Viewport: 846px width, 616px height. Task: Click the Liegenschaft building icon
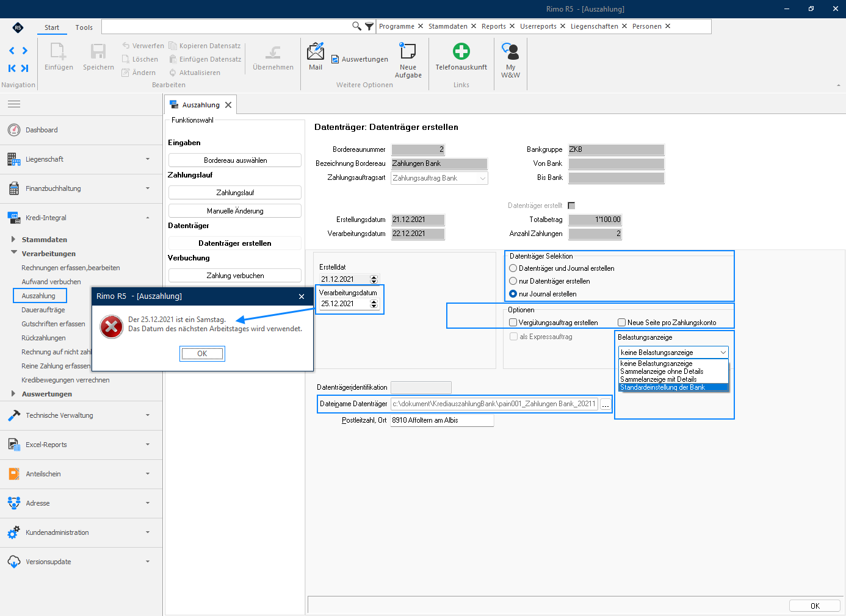click(x=14, y=159)
